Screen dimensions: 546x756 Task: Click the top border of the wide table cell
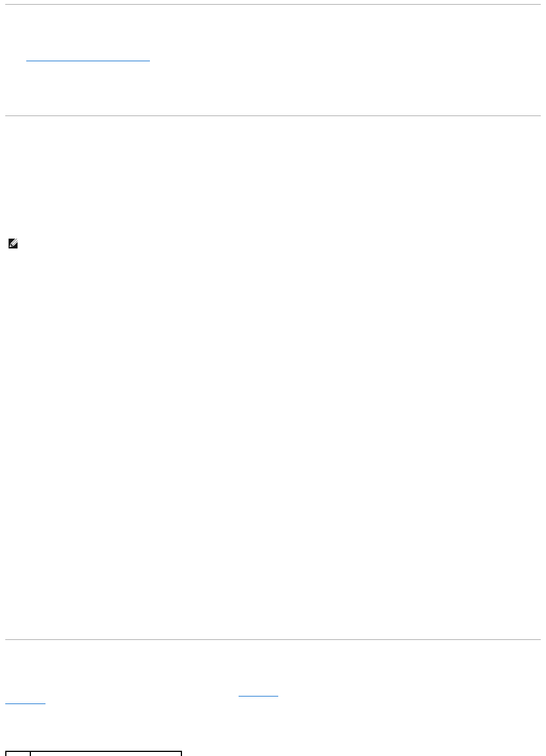[x=106, y=751]
